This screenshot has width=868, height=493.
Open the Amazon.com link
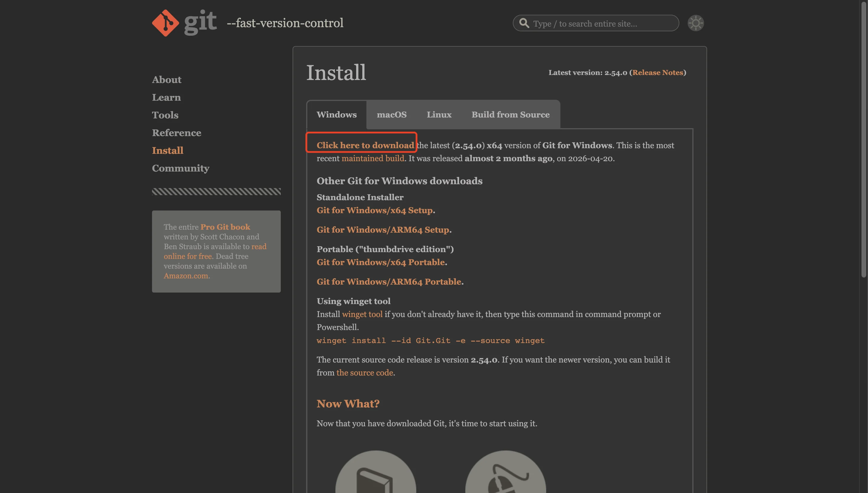pyautogui.click(x=186, y=276)
